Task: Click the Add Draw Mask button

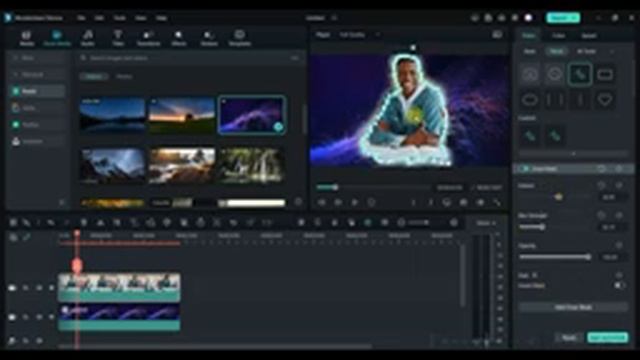Action: point(573,307)
